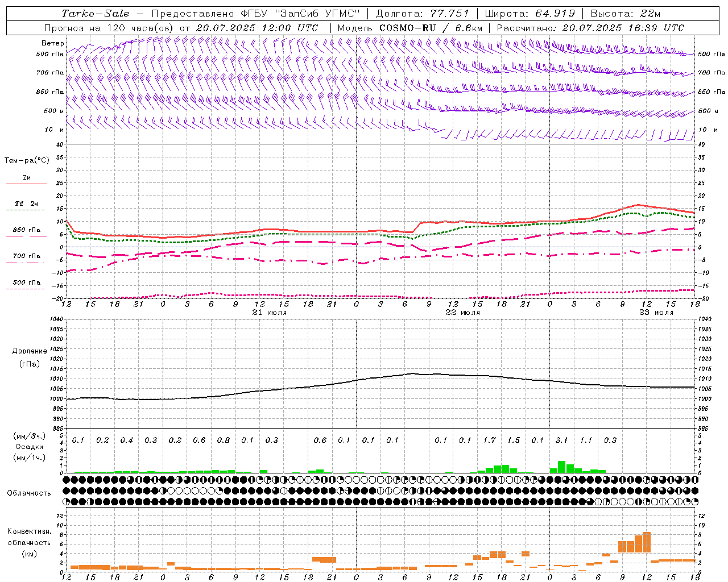The width and height of the screenshot is (728, 582).
Task: Select the 850 гПа legend label in temperature panel
Action: click(27, 230)
